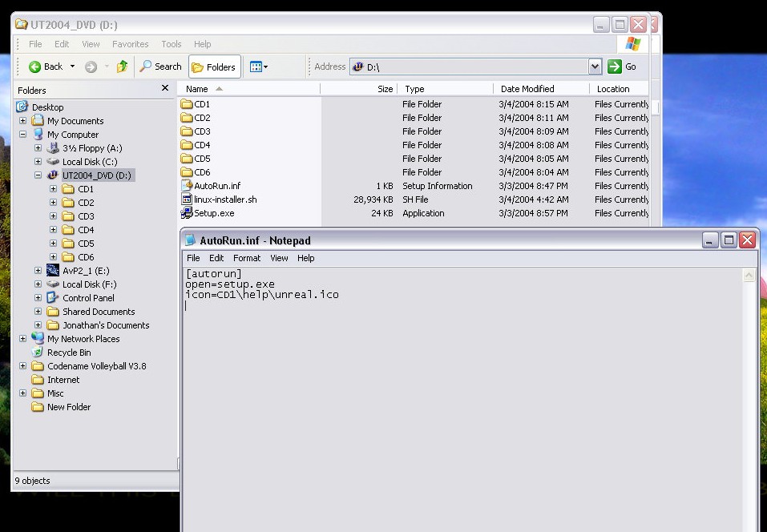Close the Folders pane with the X
This screenshot has height=532, width=767.
click(165, 88)
